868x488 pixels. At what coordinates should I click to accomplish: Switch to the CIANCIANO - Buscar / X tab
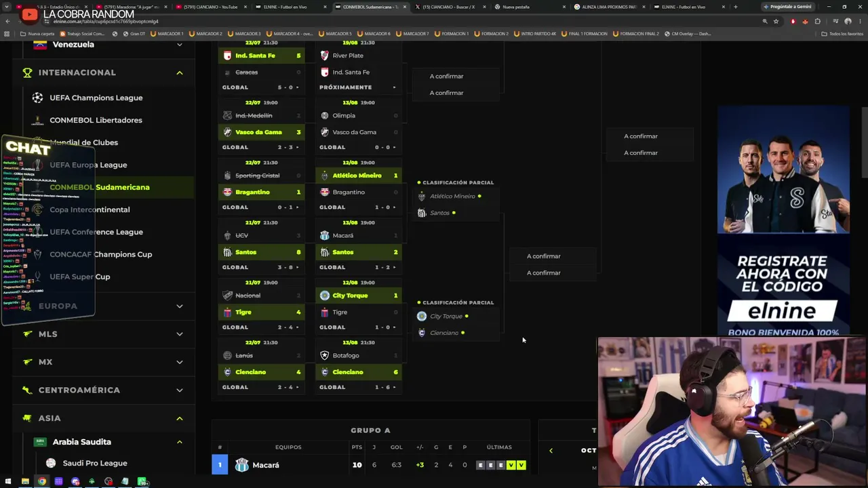(x=450, y=7)
